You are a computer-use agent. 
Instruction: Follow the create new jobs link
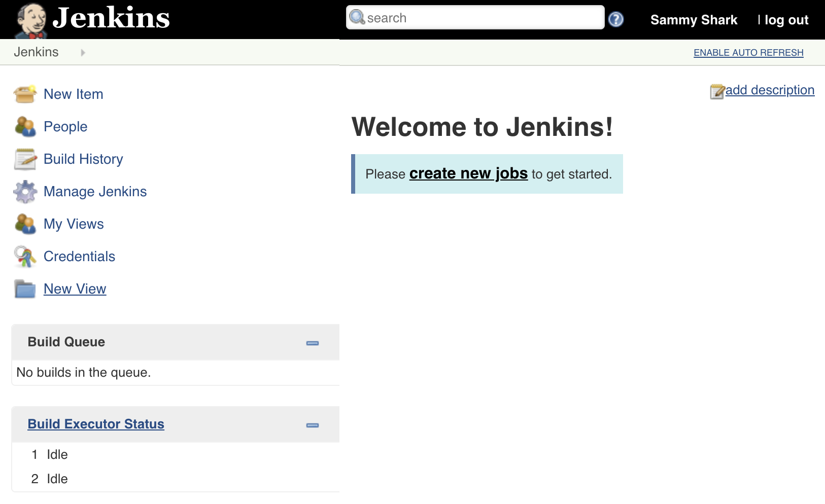pyautogui.click(x=469, y=173)
